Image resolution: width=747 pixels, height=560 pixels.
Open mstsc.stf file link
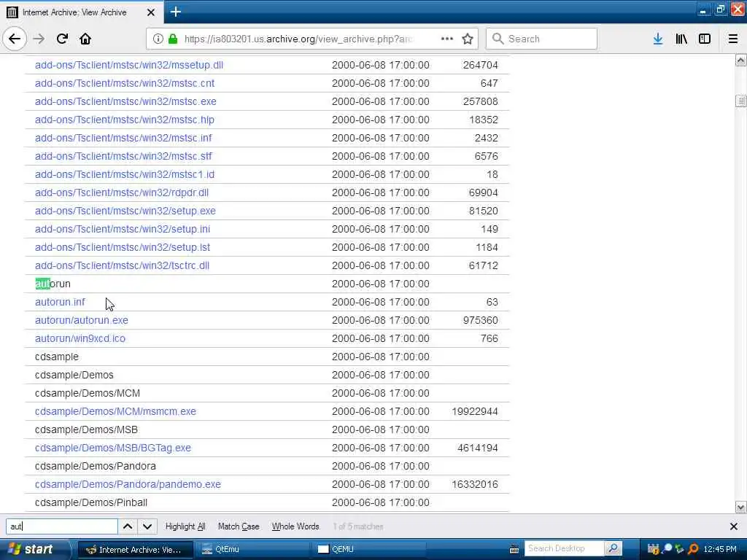click(x=123, y=156)
